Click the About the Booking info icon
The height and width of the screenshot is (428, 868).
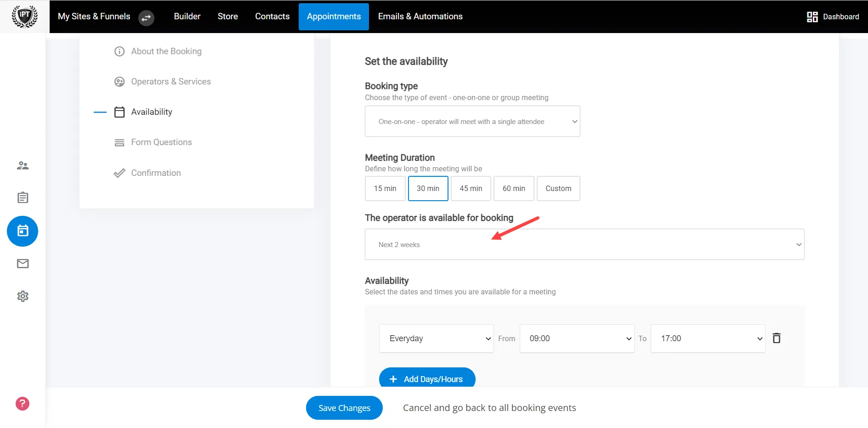point(119,51)
